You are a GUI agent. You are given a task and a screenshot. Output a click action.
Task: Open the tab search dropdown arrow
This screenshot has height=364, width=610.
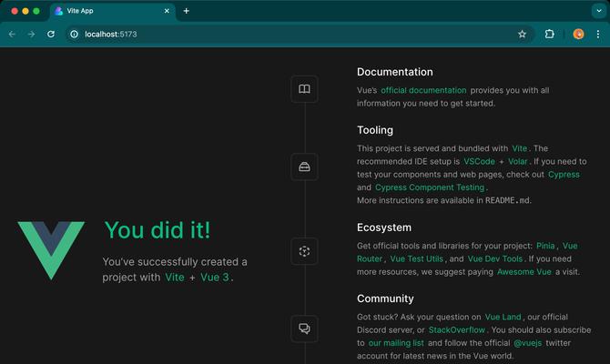(599, 11)
